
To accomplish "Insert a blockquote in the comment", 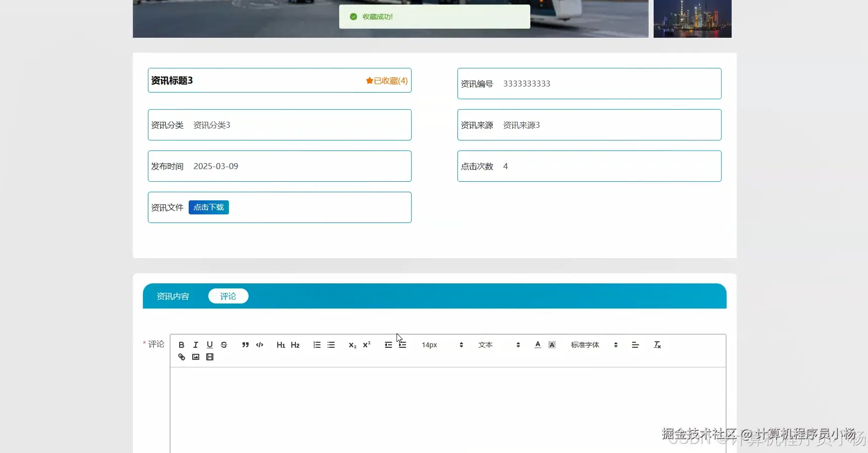I will [246, 345].
